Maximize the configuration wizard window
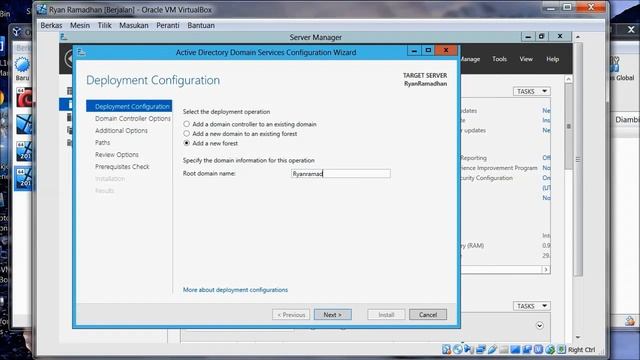 pyautogui.click(x=428, y=50)
